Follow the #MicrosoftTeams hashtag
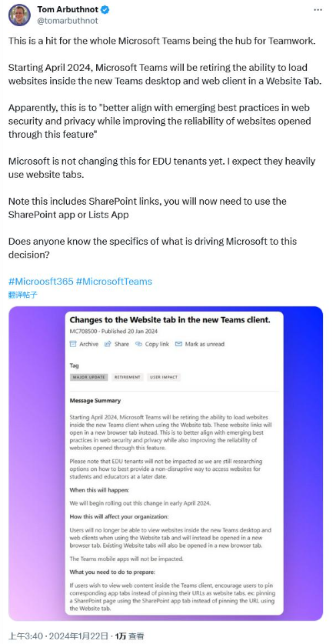 (114, 282)
